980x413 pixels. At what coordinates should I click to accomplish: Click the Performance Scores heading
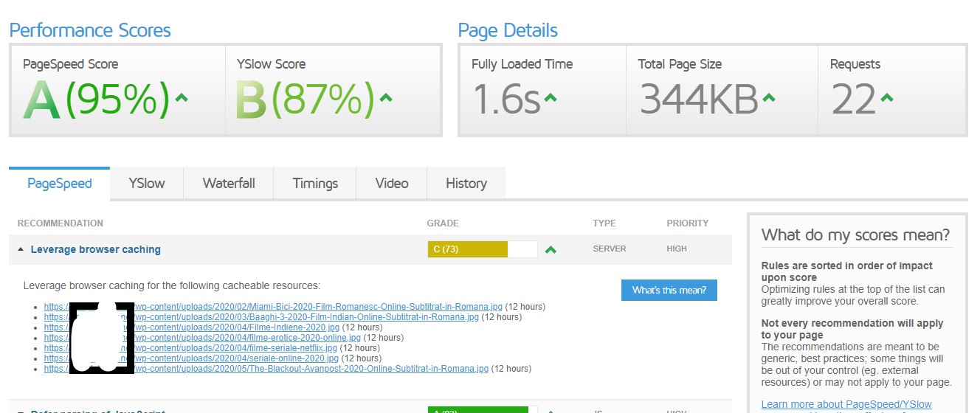(x=90, y=30)
